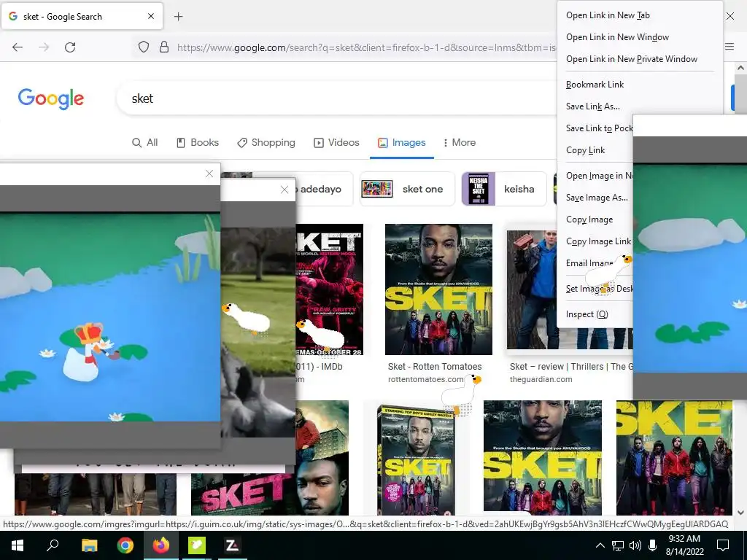Click the theguardian.com source link
Image resolution: width=747 pixels, height=560 pixels.
coord(541,379)
